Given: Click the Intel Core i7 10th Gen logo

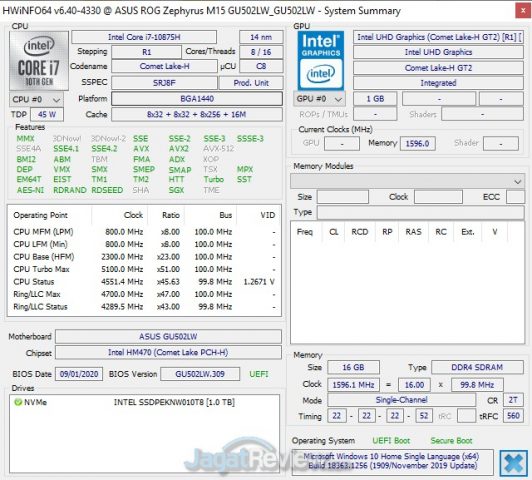Looking at the screenshot, I should point(39,60).
